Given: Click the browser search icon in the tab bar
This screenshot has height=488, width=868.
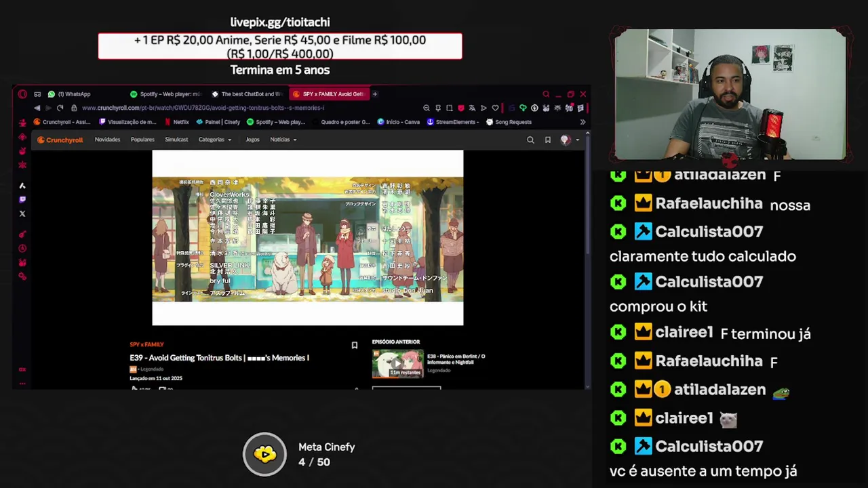Looking at the screenshot, I should click(545, 94).
